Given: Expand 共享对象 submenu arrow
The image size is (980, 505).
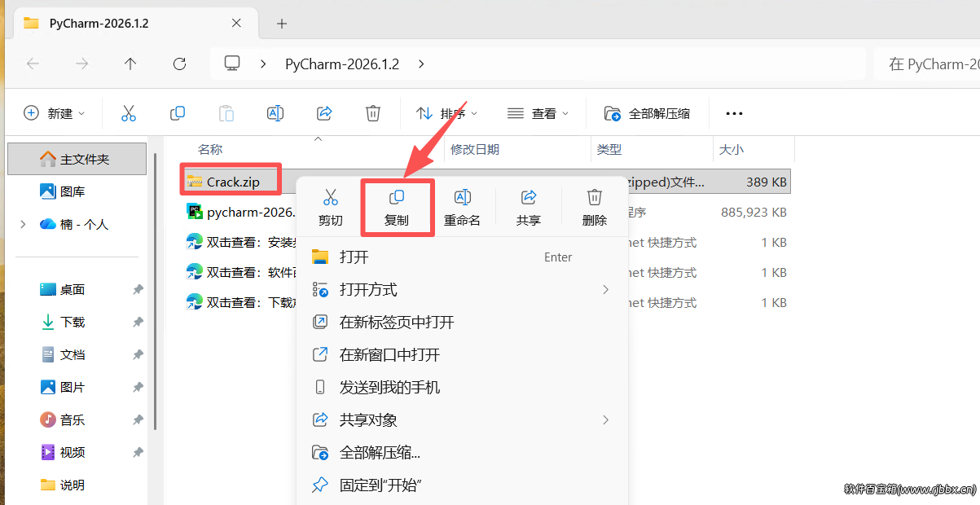Looking at the screenshot, I should (605, 419).
